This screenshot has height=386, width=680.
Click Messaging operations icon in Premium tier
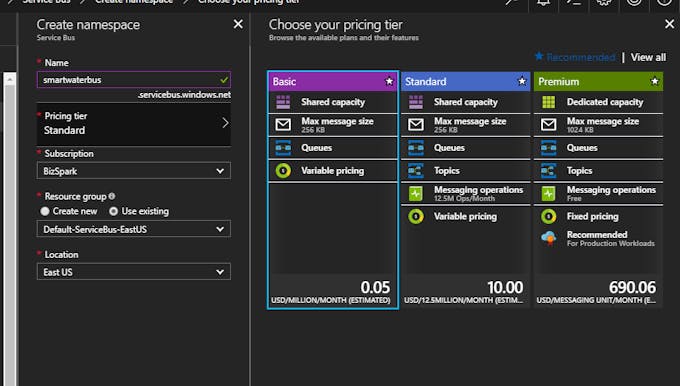click(x=549, y=193)
